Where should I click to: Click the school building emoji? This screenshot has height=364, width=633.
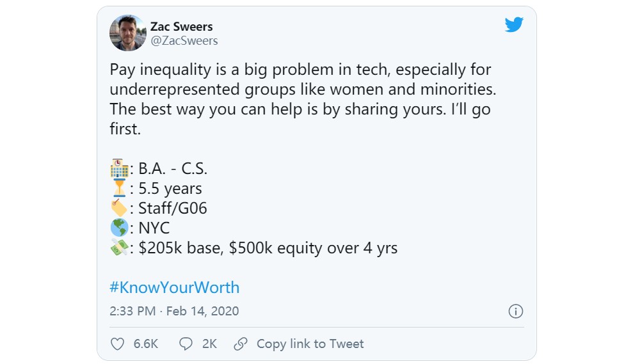pos(119,170)
